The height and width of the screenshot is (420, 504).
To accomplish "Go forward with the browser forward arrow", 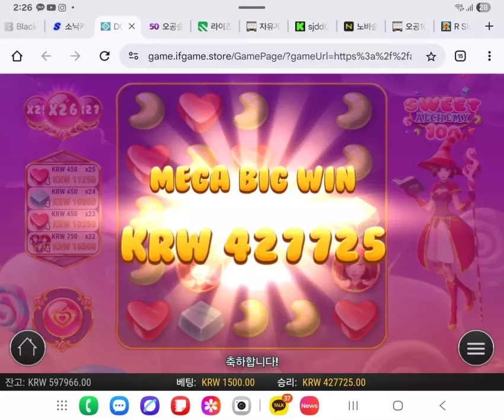I will [75, 56].
